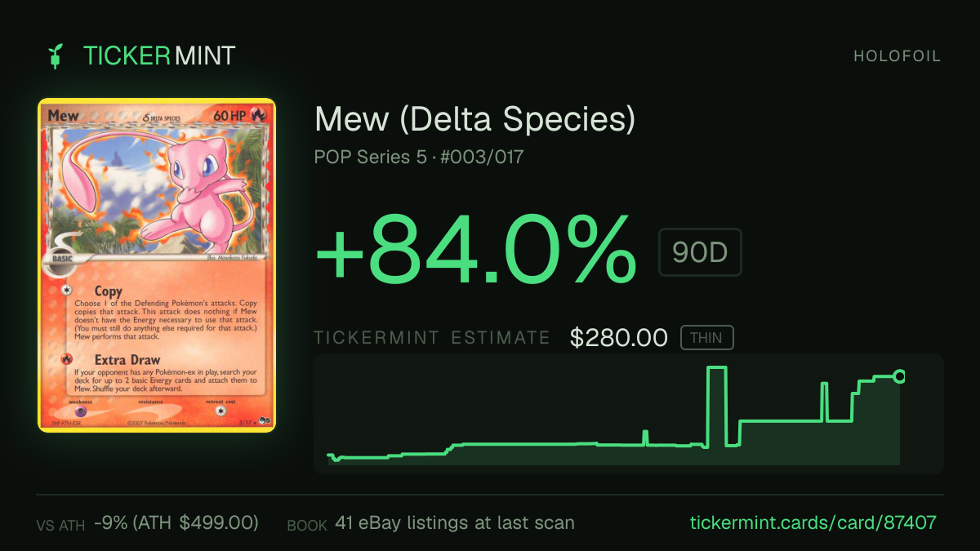Viewport: 980px width, 551px height.
Task: Select the $280.00 estimate value
Action: pyautogui.click(x=619, y=338)
